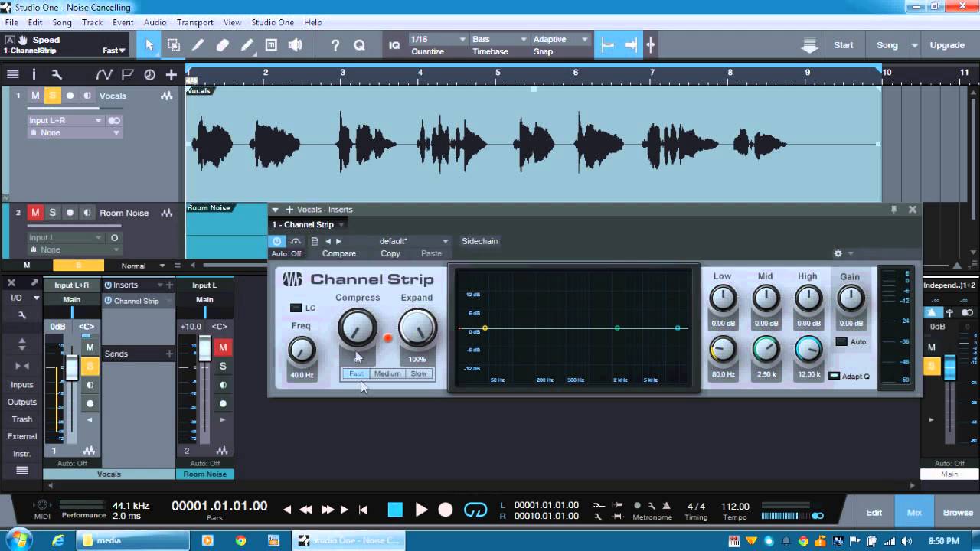Screen dimensions: 980x551
Task: Select the Arrow tool in the toolbar
Action: [149, 45]
